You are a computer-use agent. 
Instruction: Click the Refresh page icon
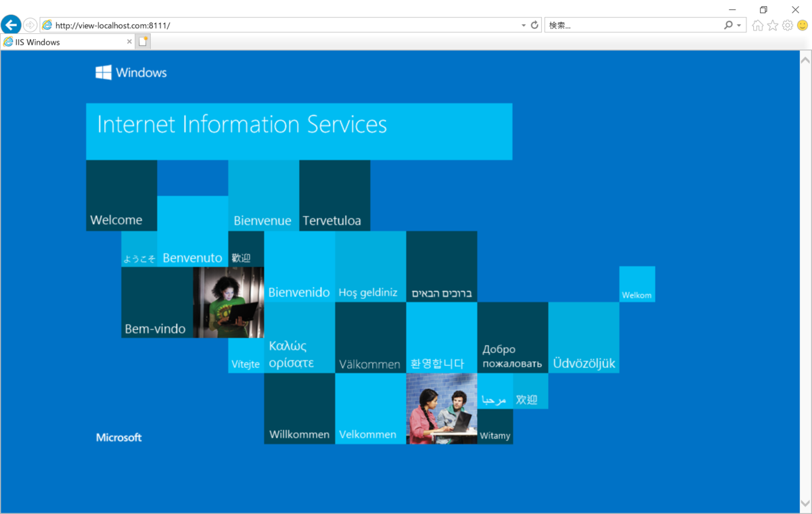point(535,25)
